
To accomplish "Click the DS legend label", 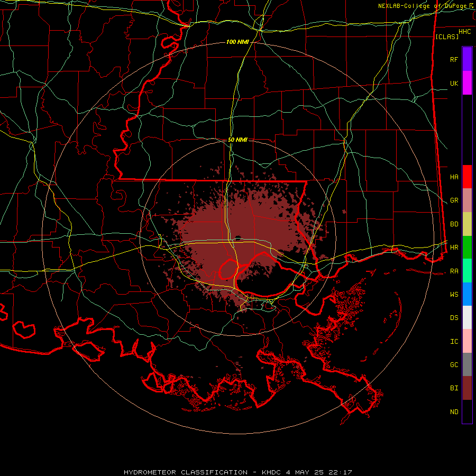I will tap(454, 317).
